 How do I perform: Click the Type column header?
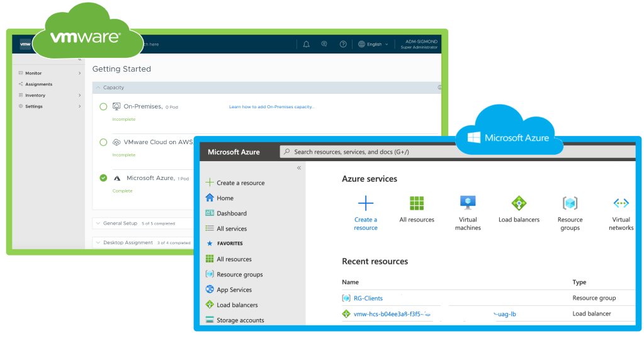tap(579, 282)
